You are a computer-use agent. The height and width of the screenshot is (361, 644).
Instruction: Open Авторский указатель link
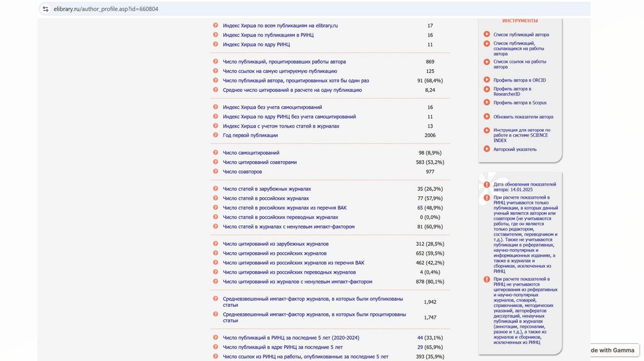point(514,149)
